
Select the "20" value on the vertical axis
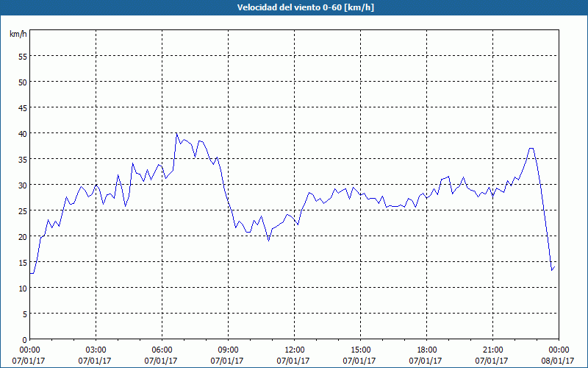point(23,236)
